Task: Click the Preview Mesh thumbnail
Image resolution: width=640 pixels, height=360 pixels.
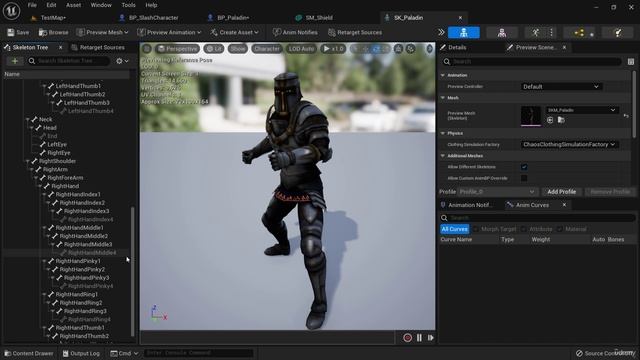Action: click(x=531, y=116)
